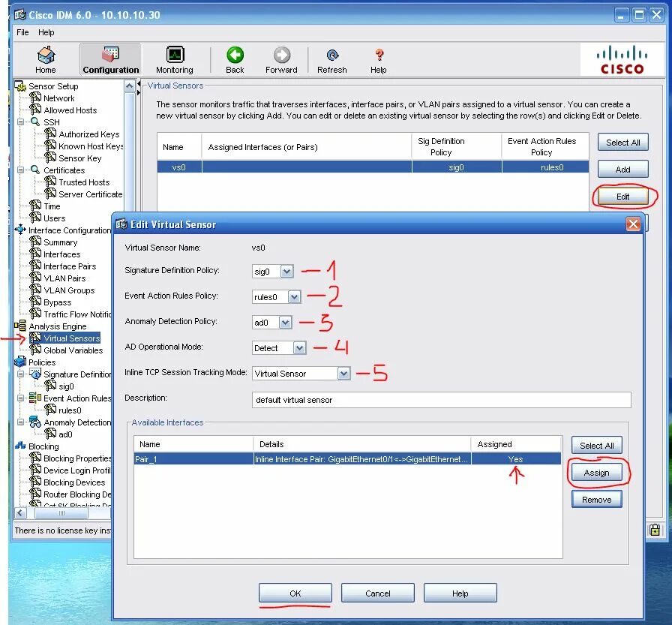Open Anomaly Detection Policy dropdown
The image size is (672, 625).
[x=286, y=323]
